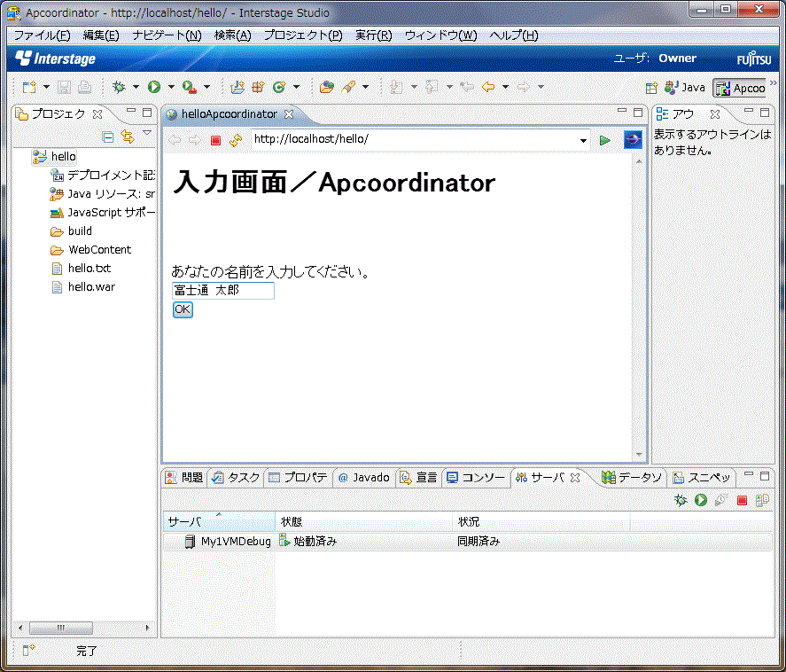This screenshot has height=672, width=786.
Task: Select the タスク tab
Action: point(236,478)
